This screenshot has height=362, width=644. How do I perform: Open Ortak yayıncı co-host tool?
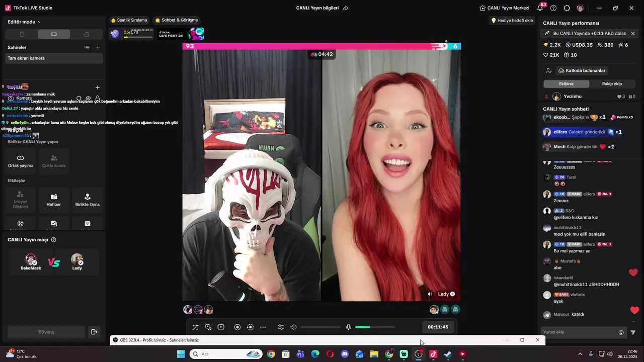click(x=20, y=161)
